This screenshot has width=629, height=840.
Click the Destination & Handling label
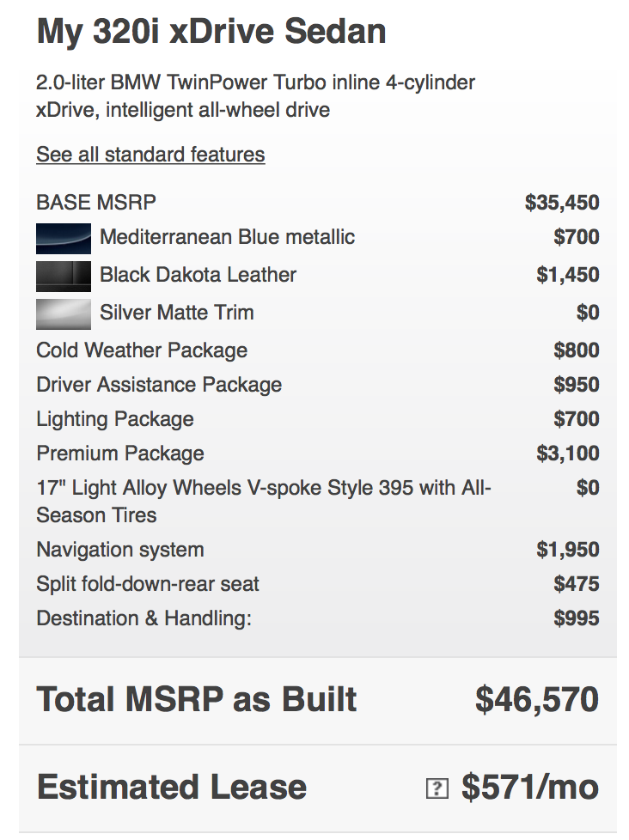(144, 618)
